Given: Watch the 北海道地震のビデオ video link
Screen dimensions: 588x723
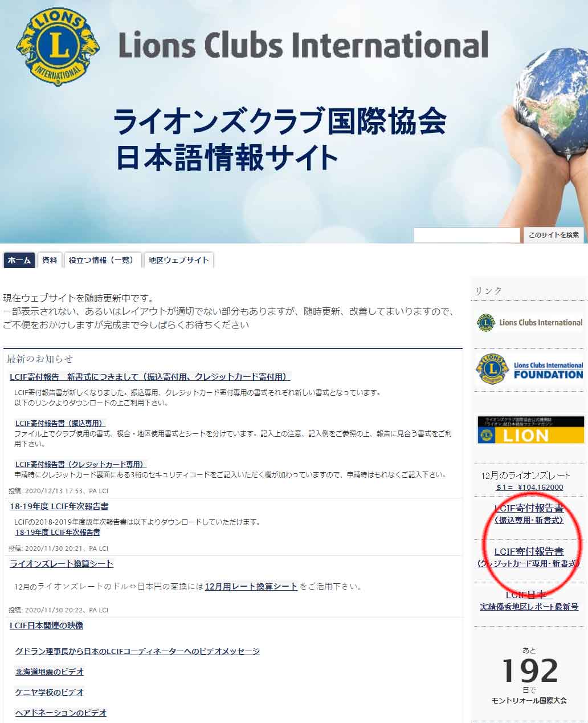Looking at the screenshot, I should pos(49,672).
